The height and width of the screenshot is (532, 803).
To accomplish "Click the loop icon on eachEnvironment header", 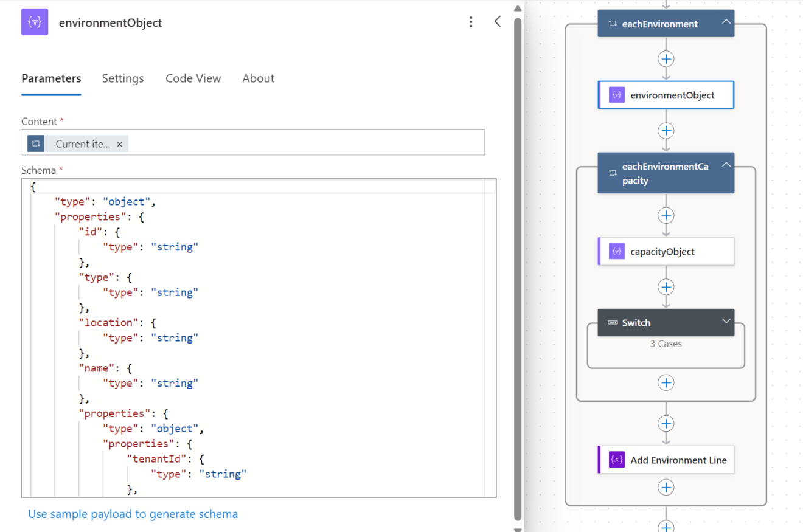I will pos(612,23).
